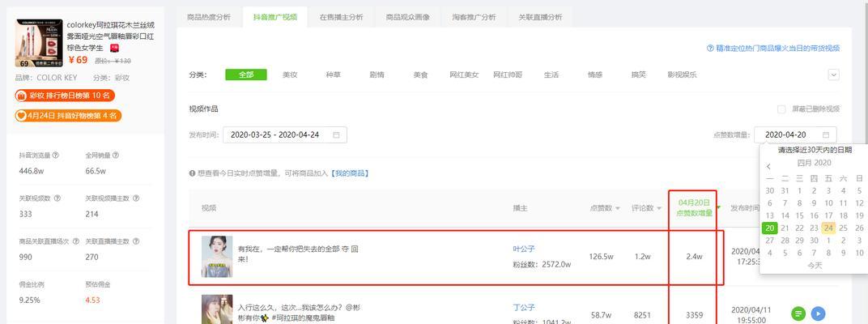Click info icon before 想查看今日实时点赞增量

pyautogui.click(x=192, y=173)
